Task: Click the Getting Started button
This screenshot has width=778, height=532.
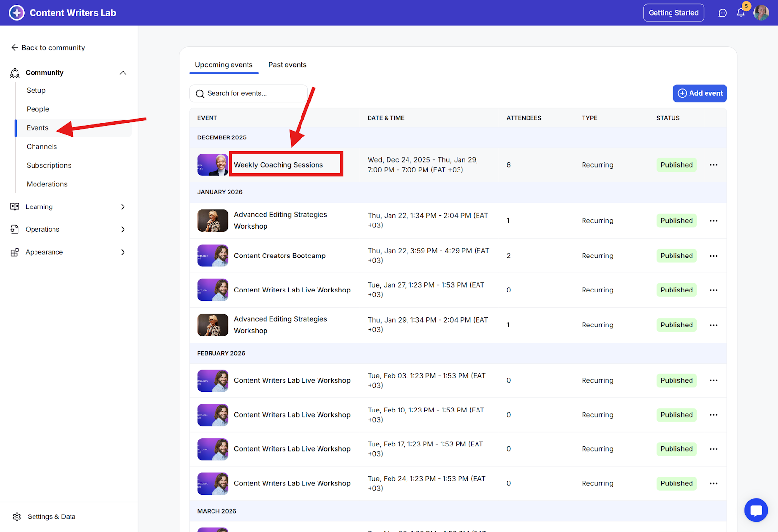Action: pyautogui.click(x=673, y=13)
